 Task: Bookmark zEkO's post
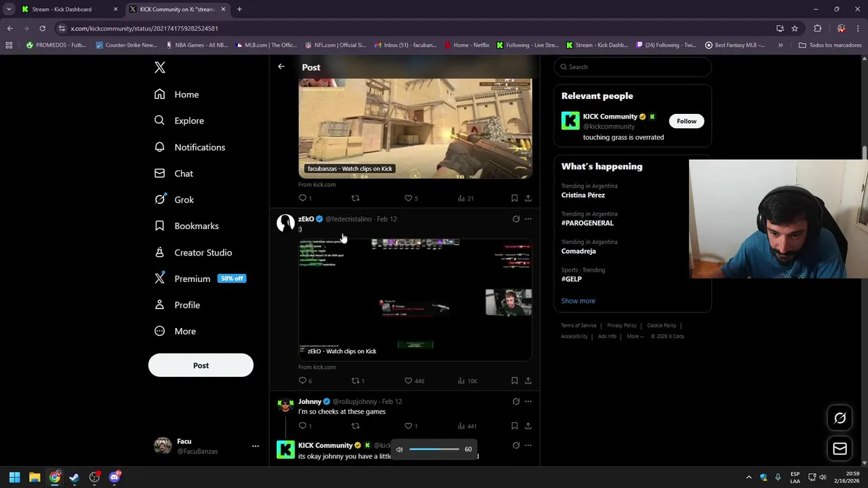pyautogui.click(x=515, y=381)
